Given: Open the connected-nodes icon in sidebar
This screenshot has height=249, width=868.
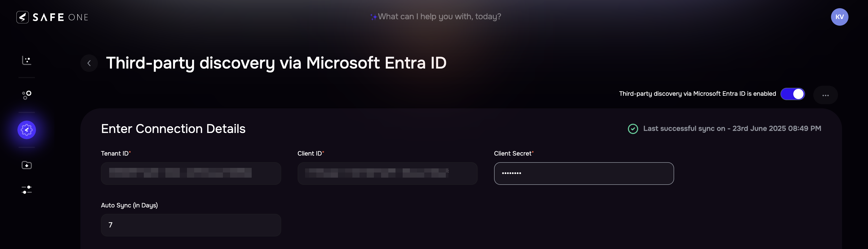Looking at the screenshot, I should click(27, 95).
